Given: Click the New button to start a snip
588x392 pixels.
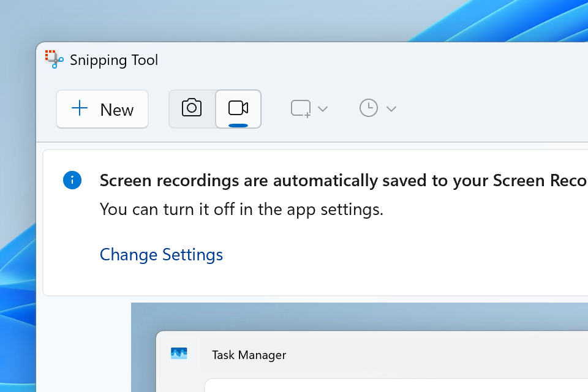Looking at the screenshot, I should tap(102, 109).
